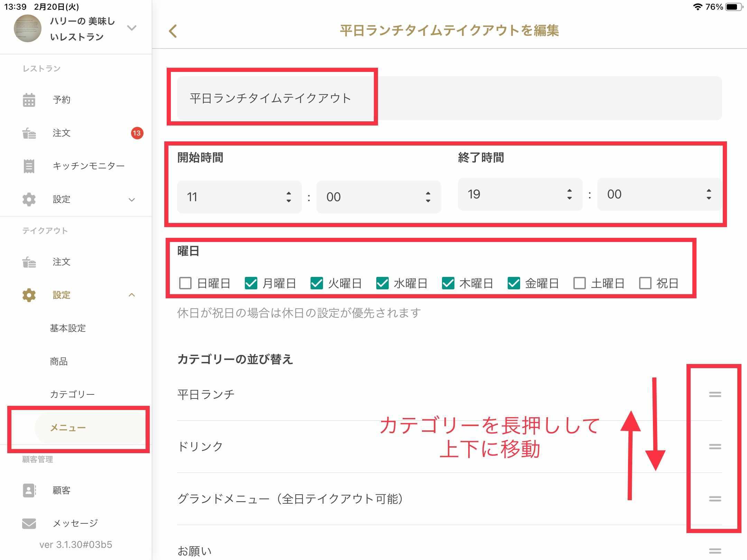This screenshot has width=747, height=560.
Task: Collapse the takeout 設定 section chevron
Action: tap(132, 295)
